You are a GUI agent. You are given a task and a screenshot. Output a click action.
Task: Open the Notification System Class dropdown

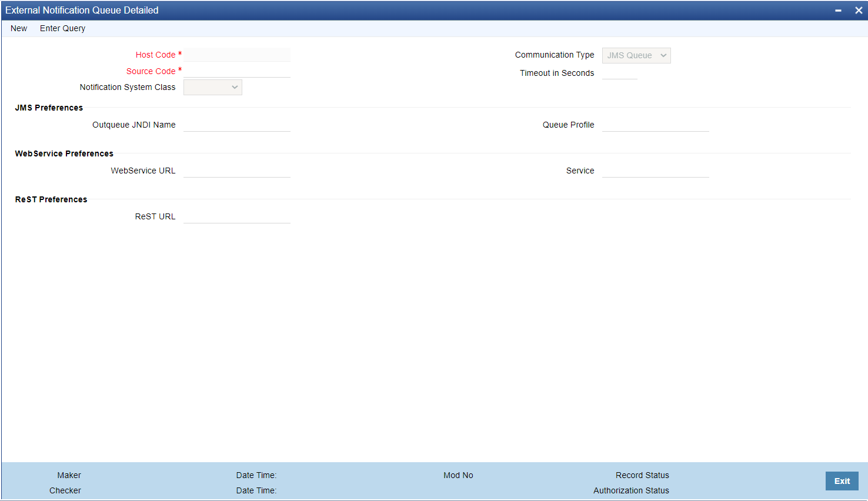click(213, 88)
